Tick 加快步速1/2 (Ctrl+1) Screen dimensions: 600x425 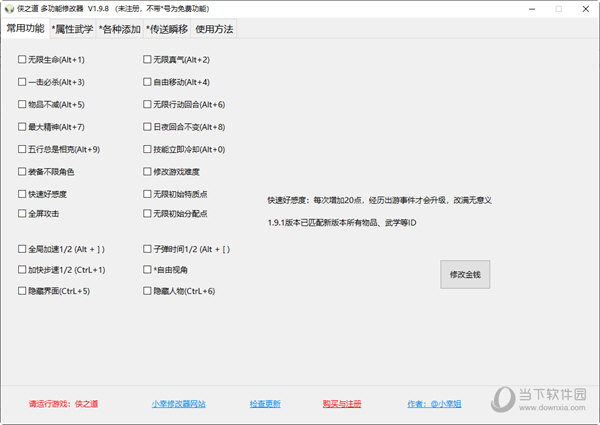(22, 270)
